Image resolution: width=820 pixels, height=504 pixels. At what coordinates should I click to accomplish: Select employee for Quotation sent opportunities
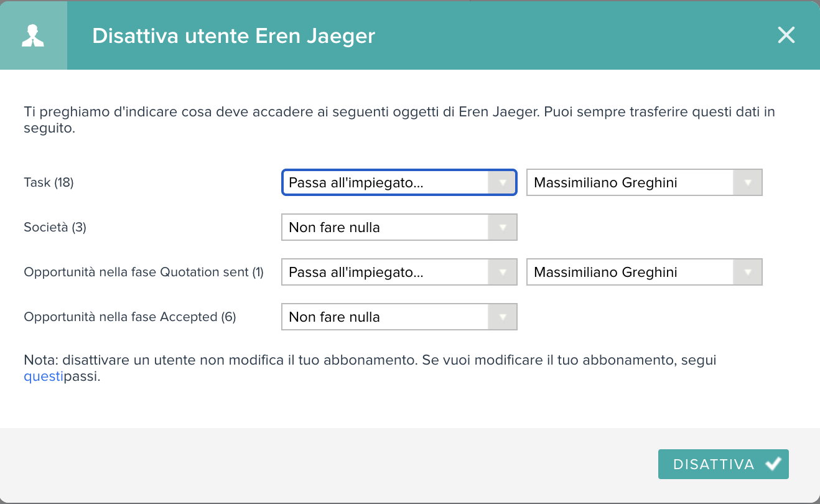645,273
